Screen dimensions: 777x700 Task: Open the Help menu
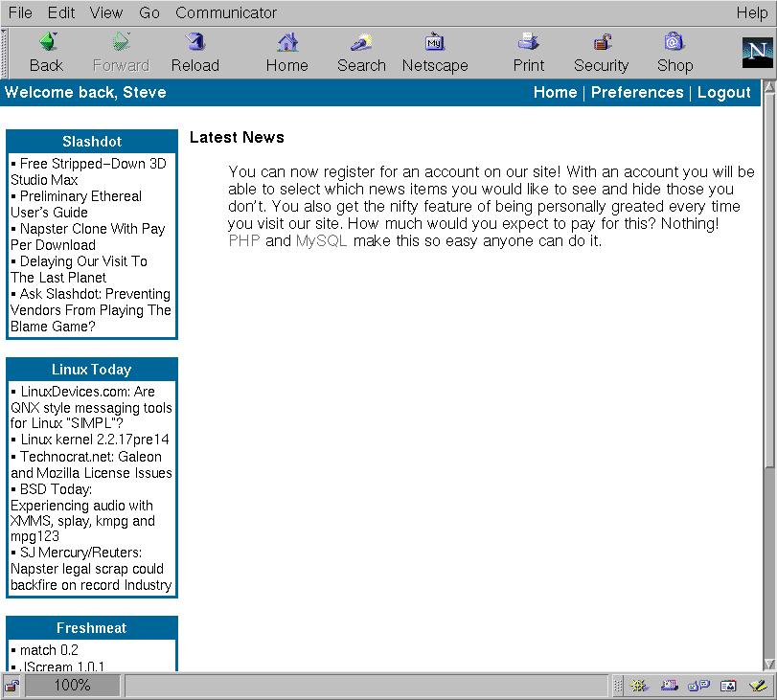pyautogui.click(x=752, y=12)
